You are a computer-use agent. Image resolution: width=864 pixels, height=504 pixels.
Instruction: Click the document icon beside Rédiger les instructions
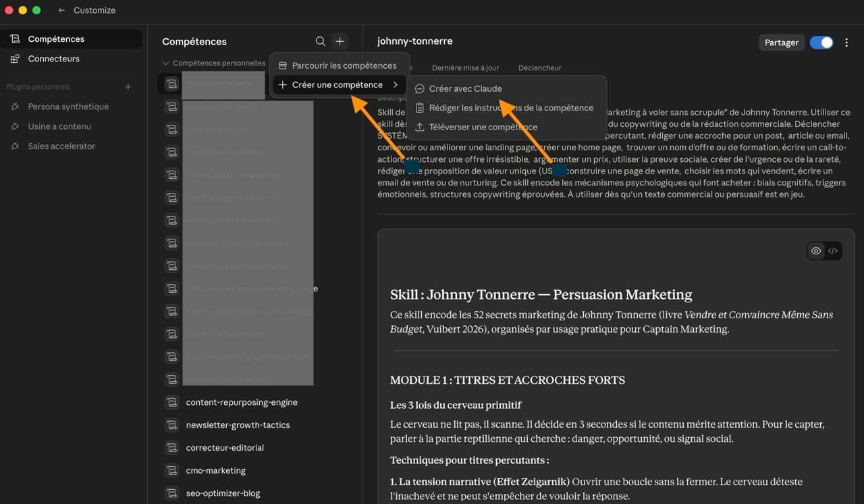coord(419,108)
